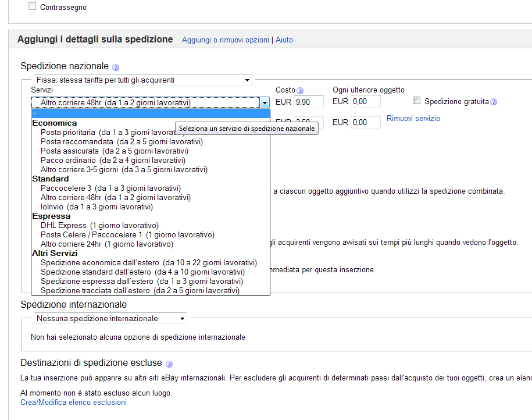The image size is (532, 420).
Task: Tick the Spedizione gratuita checkbox
Action: tap(416, 101)
